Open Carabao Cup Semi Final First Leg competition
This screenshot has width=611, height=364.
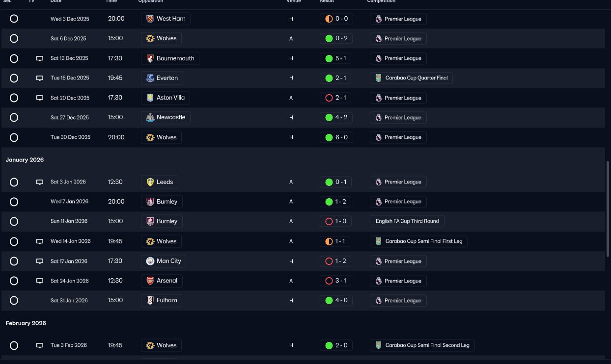click(418, 241)
